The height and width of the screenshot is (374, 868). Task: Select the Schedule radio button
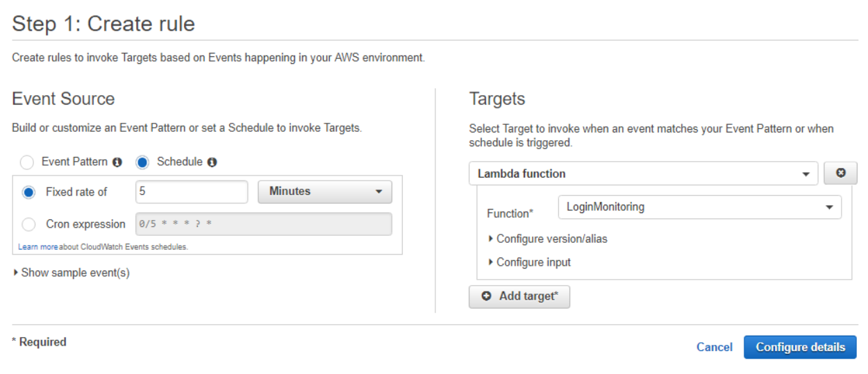[142, 163]
